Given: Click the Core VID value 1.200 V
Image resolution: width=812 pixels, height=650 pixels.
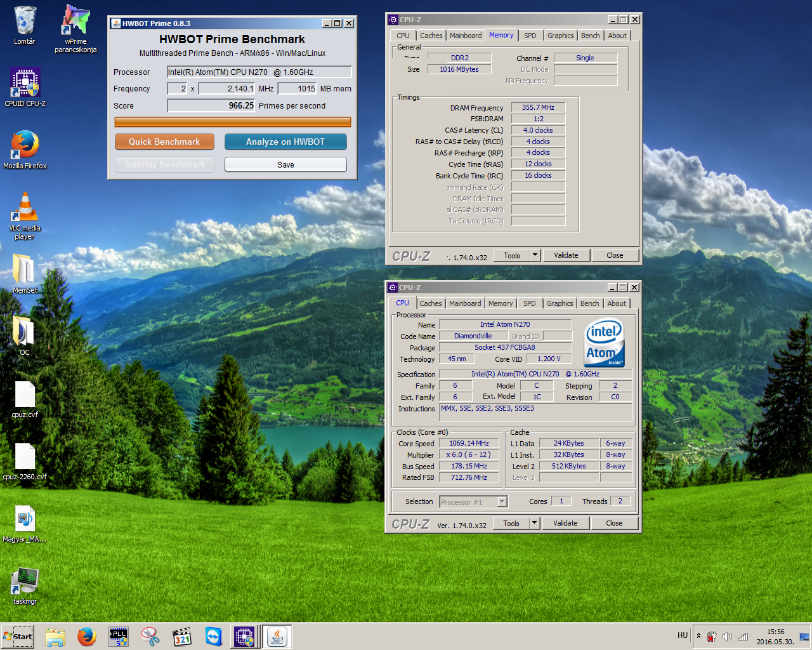Looking at the screenshot, I should coord(549,359).
